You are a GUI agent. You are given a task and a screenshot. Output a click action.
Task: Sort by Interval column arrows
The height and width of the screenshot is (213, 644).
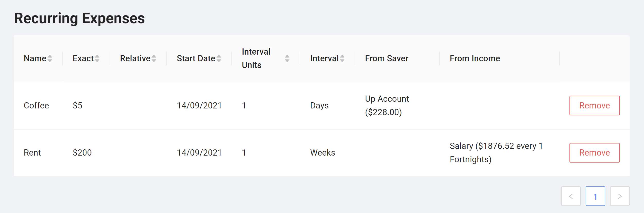coord(342,59)
